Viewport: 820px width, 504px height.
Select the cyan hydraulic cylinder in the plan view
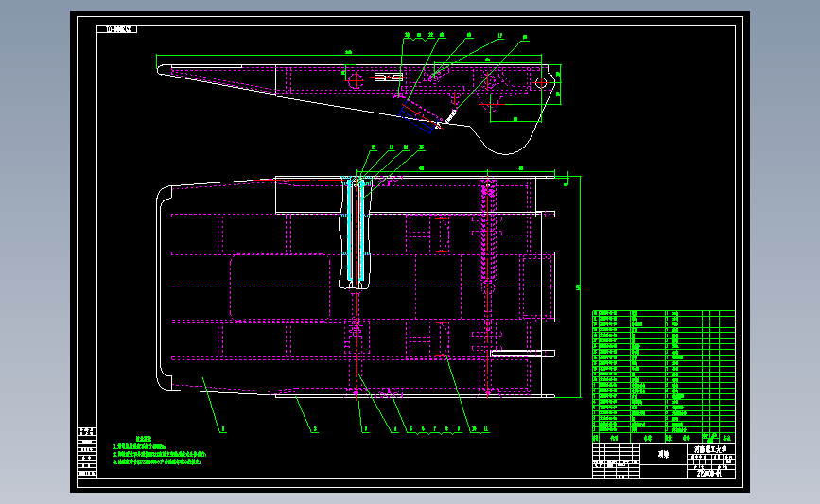pyautogui.click(x=356, y=232)
